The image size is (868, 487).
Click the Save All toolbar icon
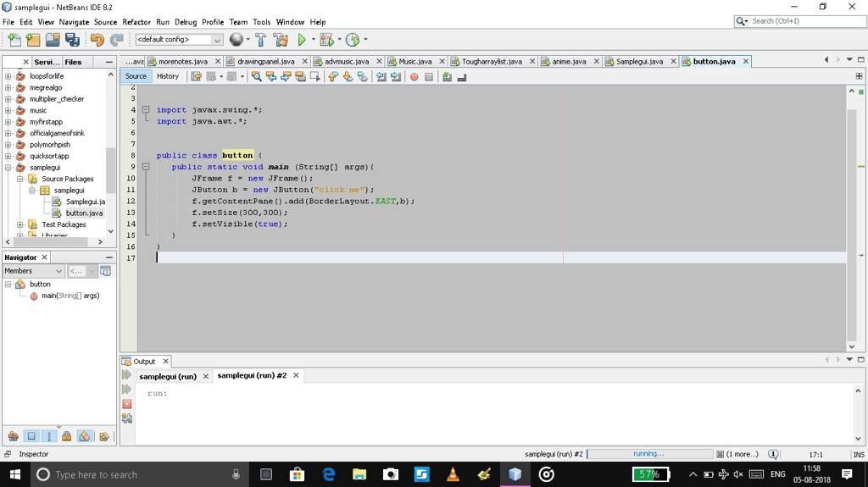(72, 40)
